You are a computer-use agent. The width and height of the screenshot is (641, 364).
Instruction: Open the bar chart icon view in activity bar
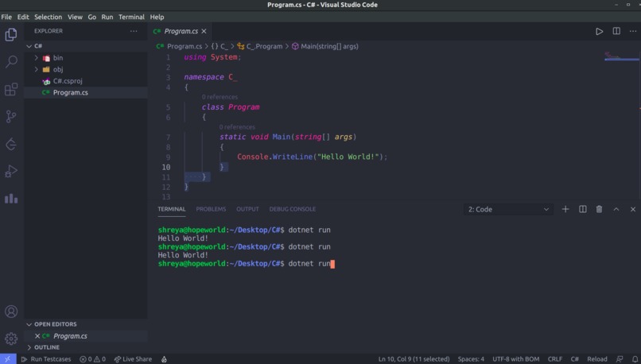point(11,199)
